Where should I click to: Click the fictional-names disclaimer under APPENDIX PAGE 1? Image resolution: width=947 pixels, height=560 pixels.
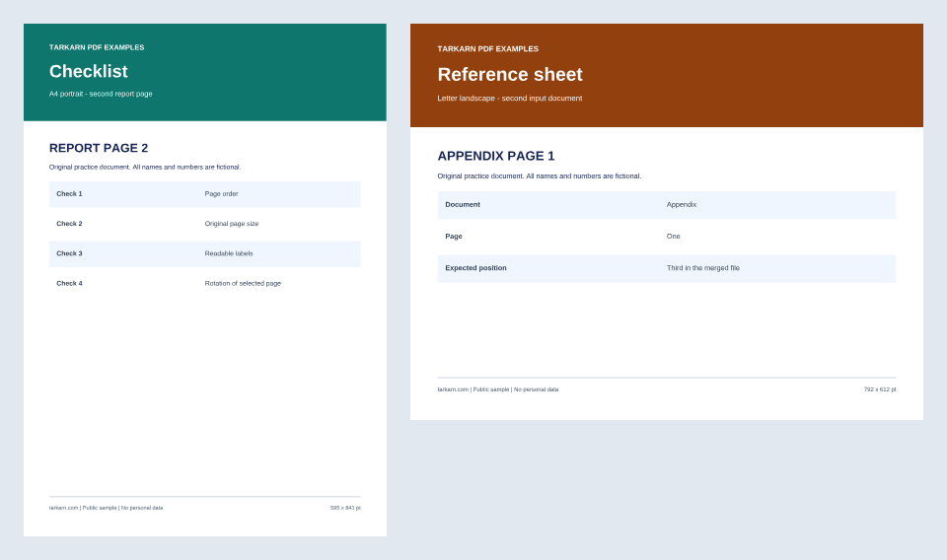click(x=540, y=176)
